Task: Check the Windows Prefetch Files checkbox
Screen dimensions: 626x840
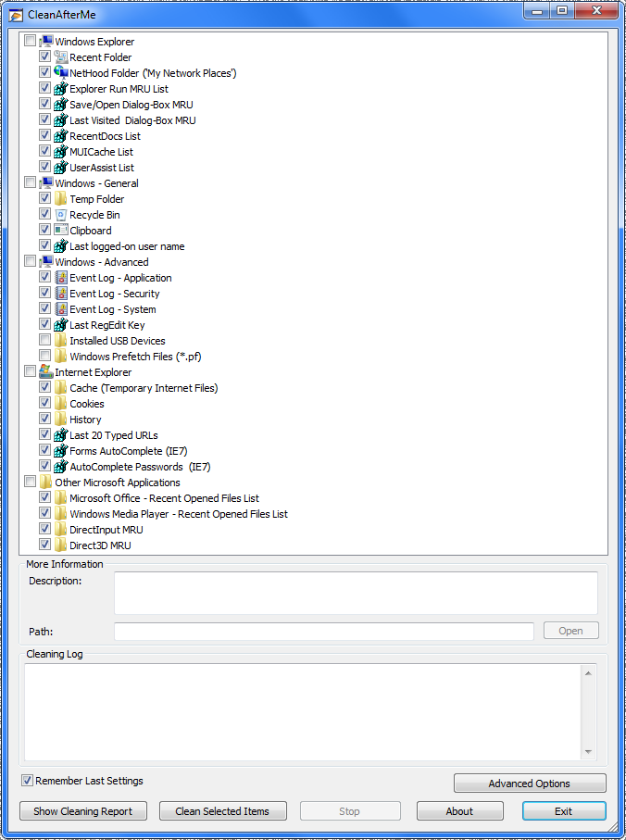Action: 45,356
